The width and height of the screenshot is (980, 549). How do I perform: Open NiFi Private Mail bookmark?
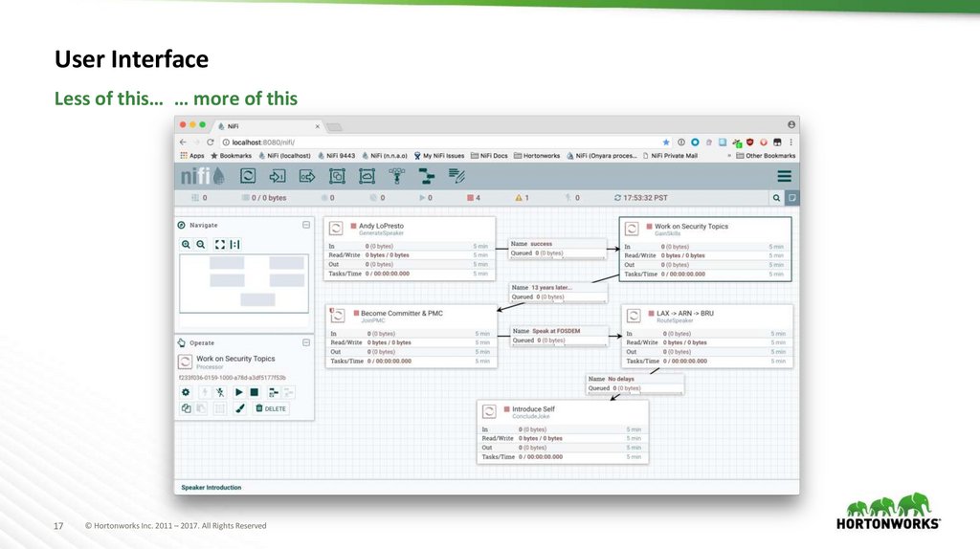(x=670, y=156)
